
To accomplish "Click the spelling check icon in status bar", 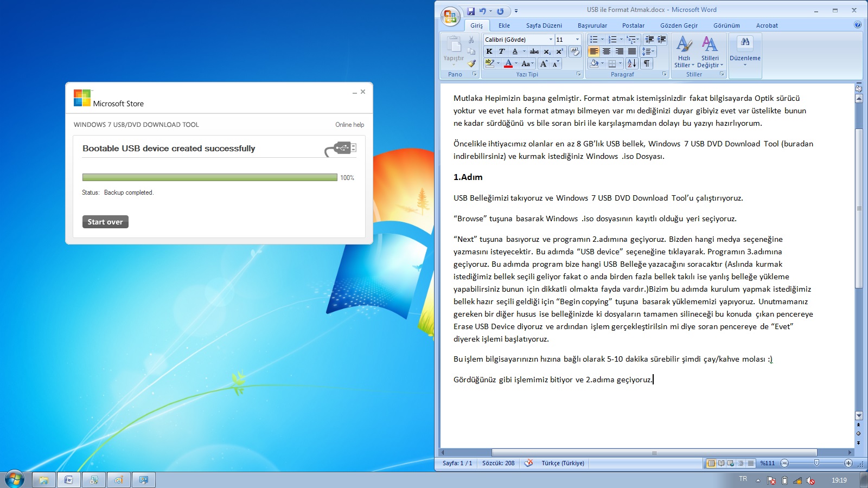I will (528, 463).
